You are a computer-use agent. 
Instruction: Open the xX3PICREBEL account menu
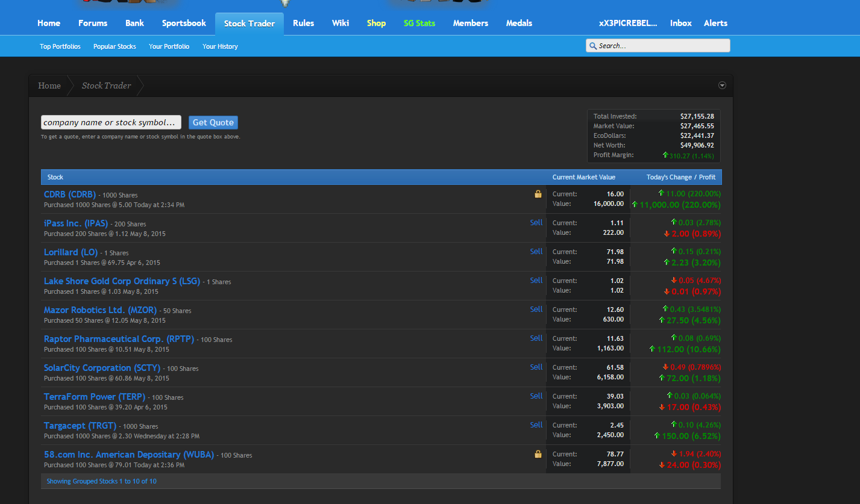(628, 23)
